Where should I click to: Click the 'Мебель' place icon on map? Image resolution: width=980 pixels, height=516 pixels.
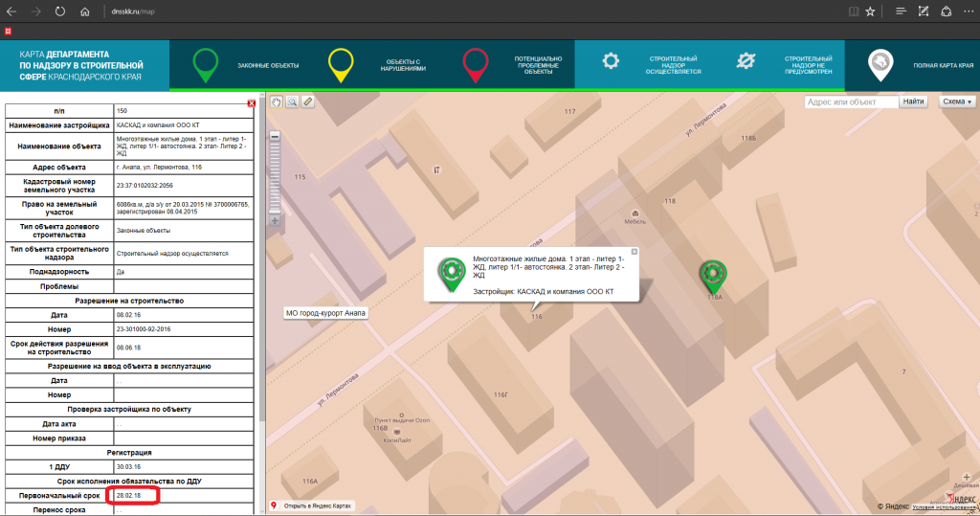click(635, 213)
